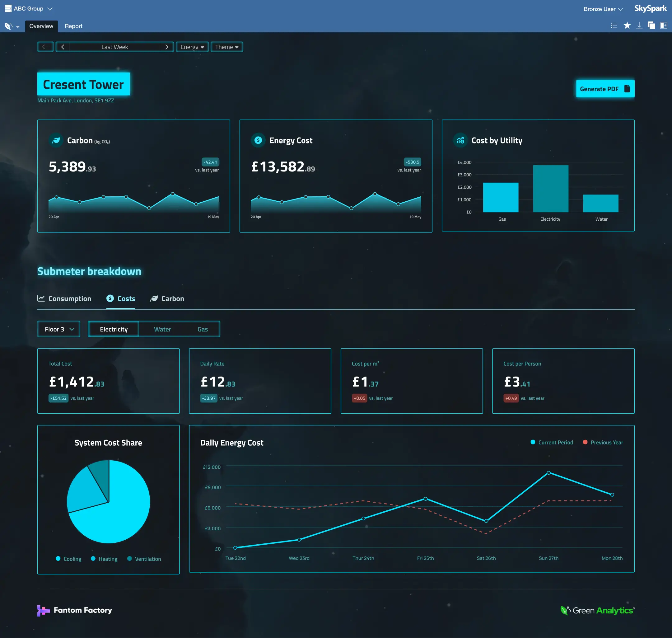This screenshot has height=638, width=672.
Task: Open the list view icon in top toolbar
Action: pyautogui.click(x=614, y=25)
